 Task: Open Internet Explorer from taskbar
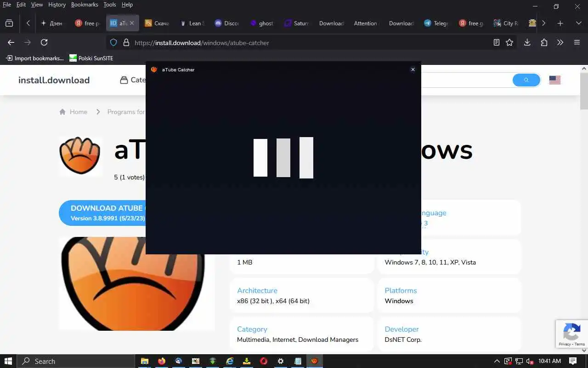point(229,361)
